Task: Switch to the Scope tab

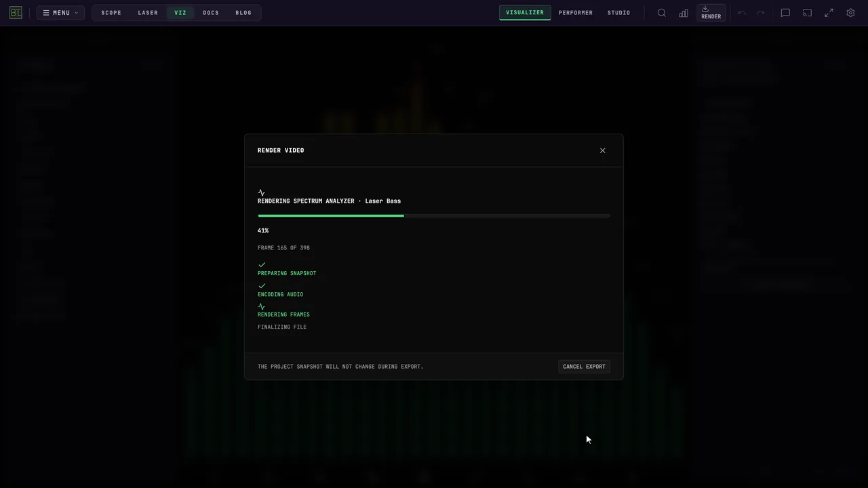Action: pyautogui.click(x=111, y=13)
